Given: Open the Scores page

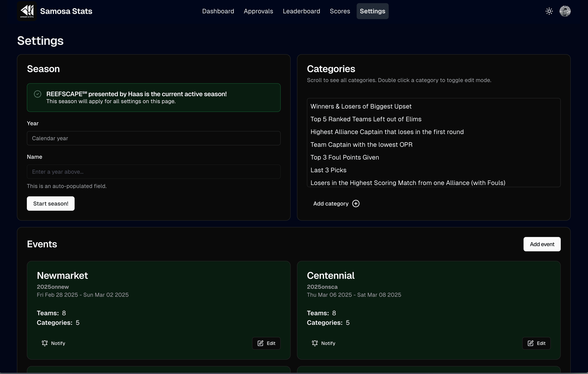Looking at the screenshot, I should point(340,11).
